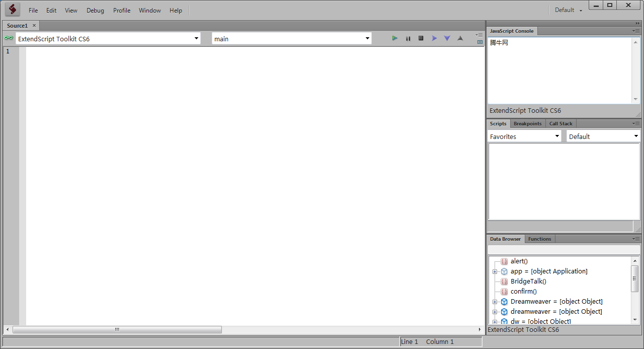Open the JavaScript Console panel flyout menu

636,31
